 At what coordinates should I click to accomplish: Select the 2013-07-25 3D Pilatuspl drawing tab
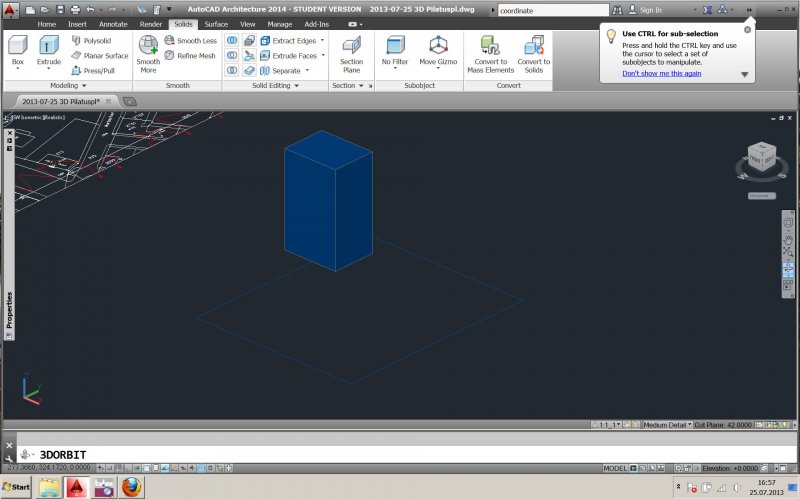[61, 101]
